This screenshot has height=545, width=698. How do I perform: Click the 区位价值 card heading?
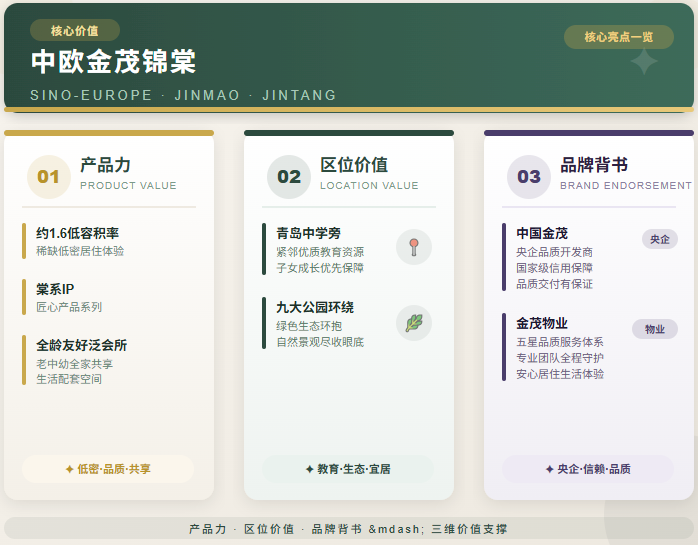point(354,165)
